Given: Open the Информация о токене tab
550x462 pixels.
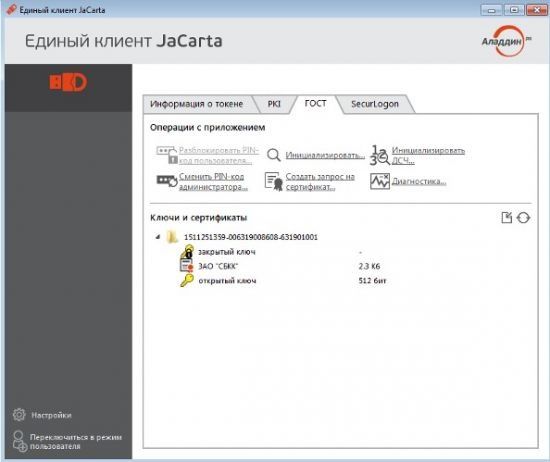Looking at the screenshot, I should (196, 104).
